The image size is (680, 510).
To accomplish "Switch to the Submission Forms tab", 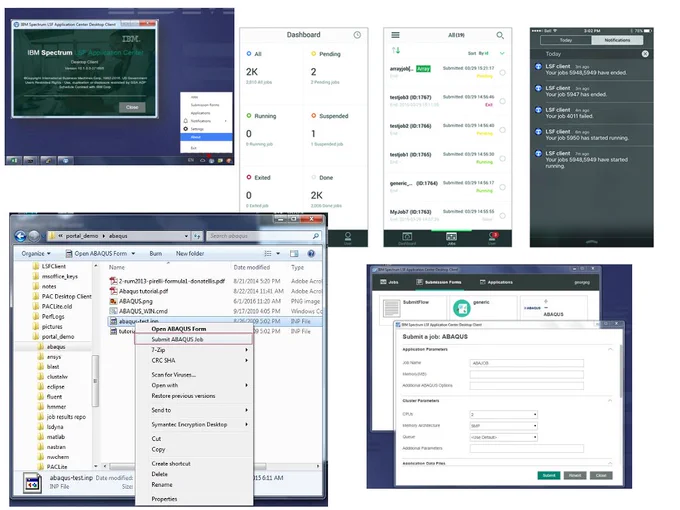I will pyautogui.click(x=438, y=282).
